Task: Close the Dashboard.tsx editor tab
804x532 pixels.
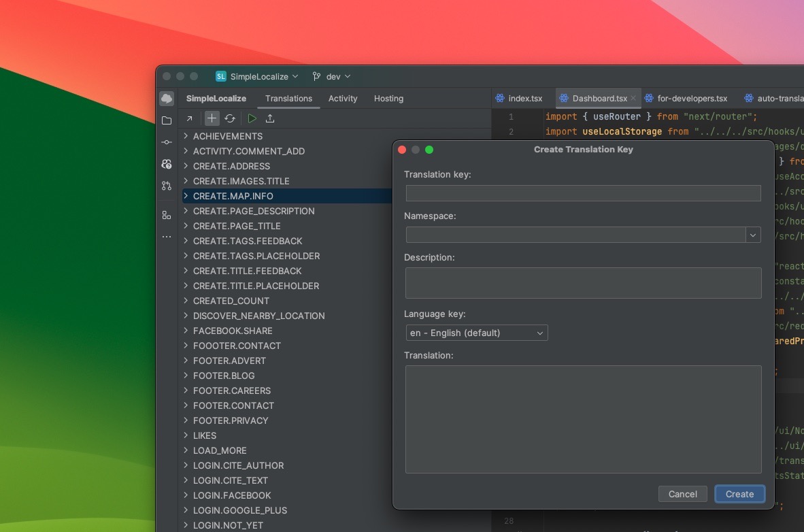Action: point(633,98)
